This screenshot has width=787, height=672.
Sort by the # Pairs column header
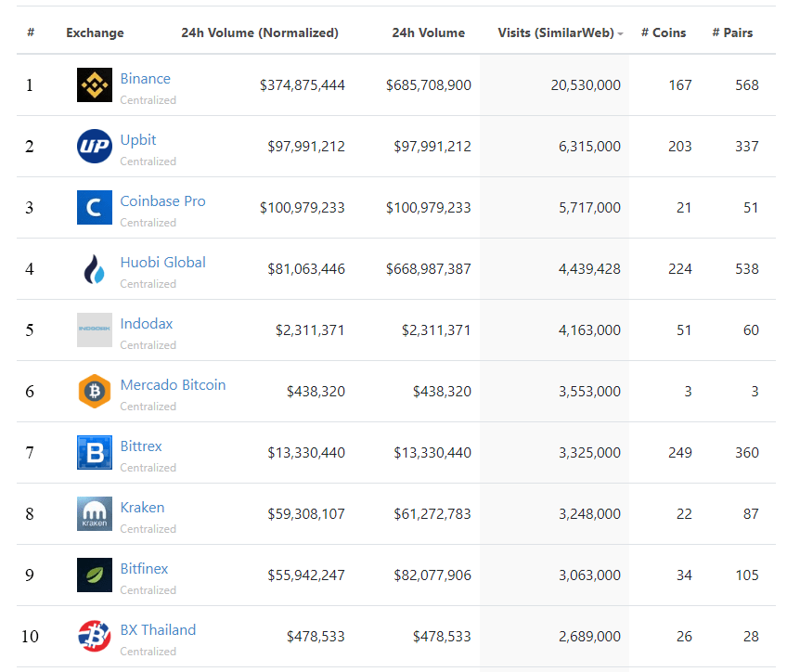pos(732,32)
